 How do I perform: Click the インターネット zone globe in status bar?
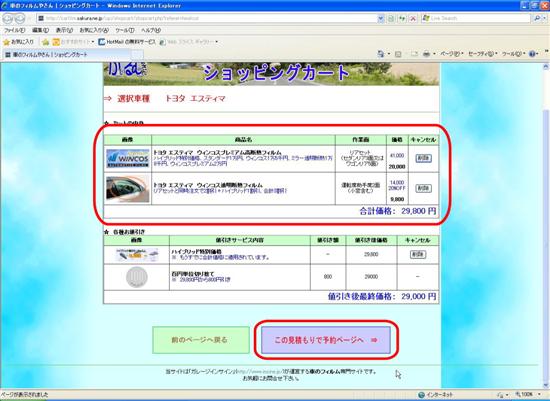pyautogui.click(x=422, y=395)
